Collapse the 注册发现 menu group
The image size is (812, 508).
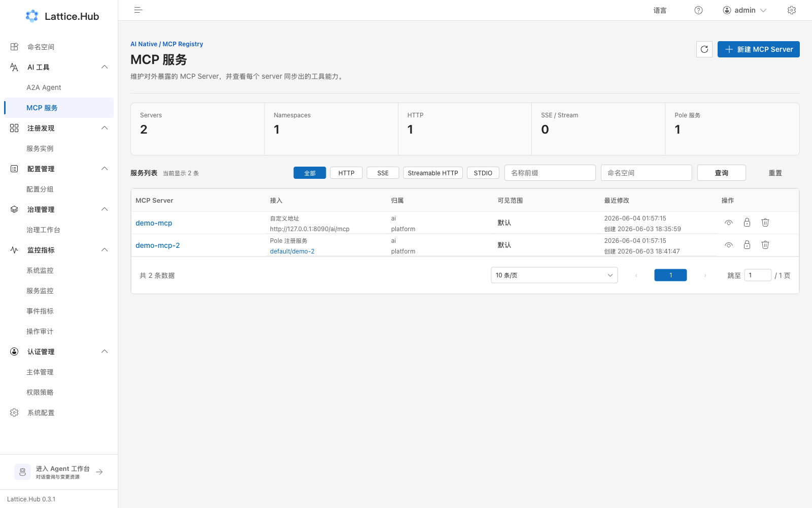105,128
